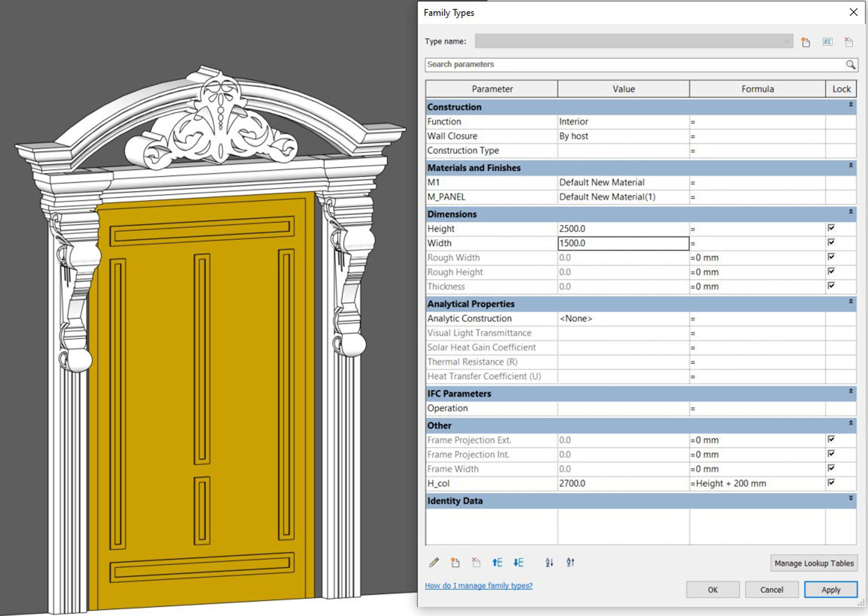Open the Type name dropdown
The width and height of the screenshot is (868, 616).
click(x=787, y=41)
